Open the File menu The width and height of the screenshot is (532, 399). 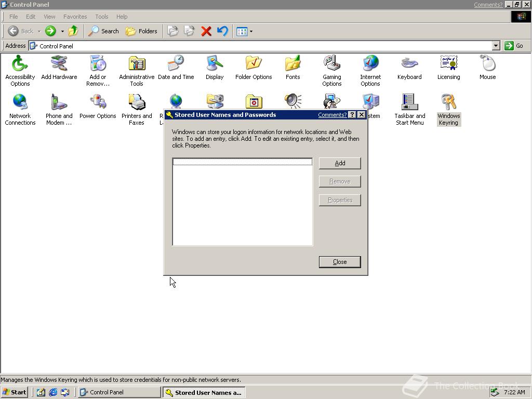(14, 17)
